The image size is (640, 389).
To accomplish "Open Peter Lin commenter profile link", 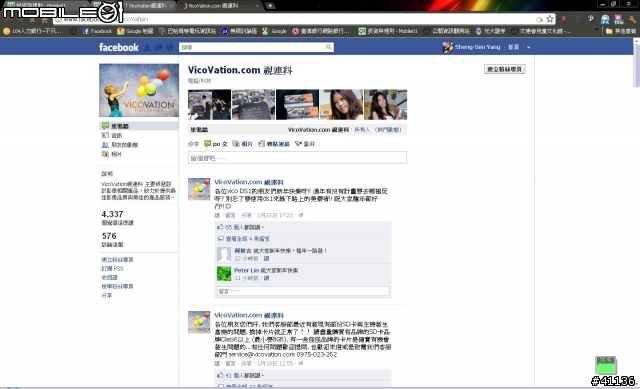I will [x=247, y=270].
